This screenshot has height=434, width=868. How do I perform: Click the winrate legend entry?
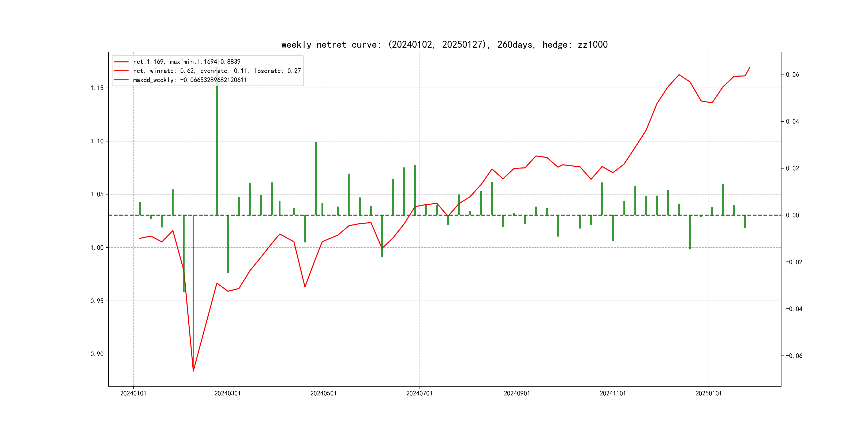(x=217, y=71)
